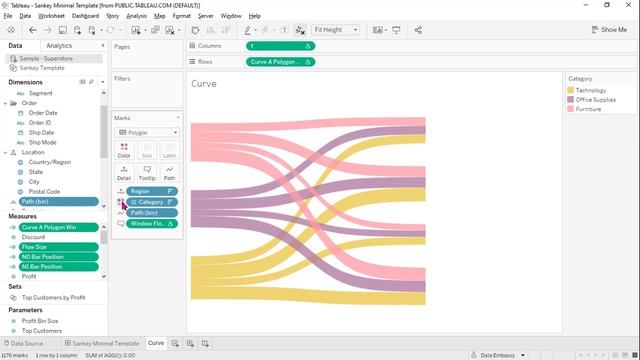Open the Help menu
Image resolution: width=640 pixels, height=360 pixels.
click(254, 16)
